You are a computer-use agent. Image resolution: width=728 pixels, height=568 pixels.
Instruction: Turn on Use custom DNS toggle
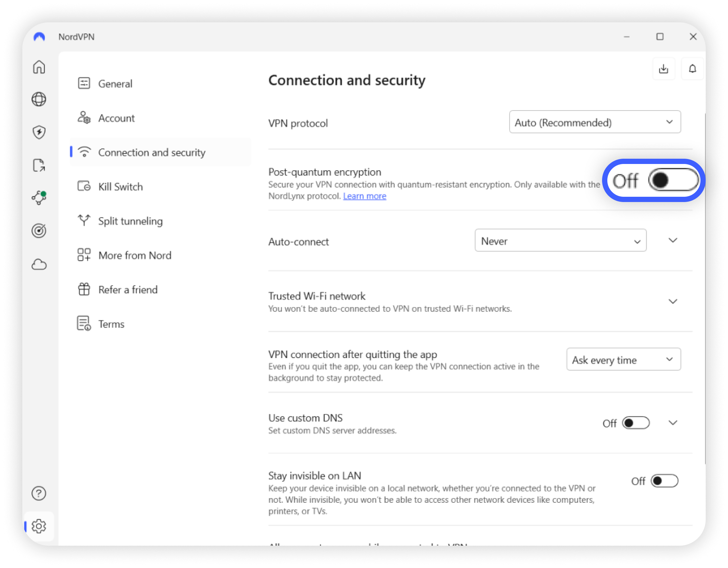tap(636, 423)
